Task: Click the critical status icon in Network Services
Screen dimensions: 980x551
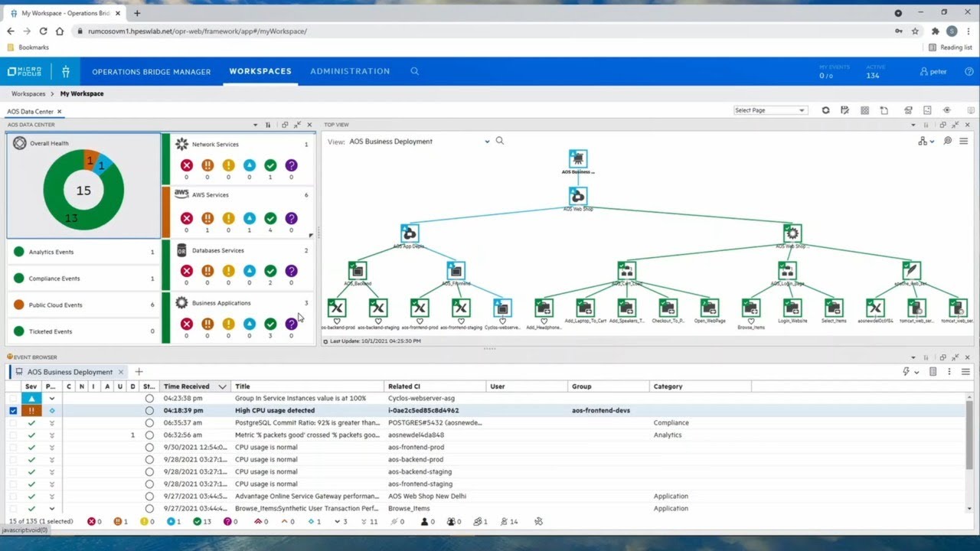Action: [186, 165]
